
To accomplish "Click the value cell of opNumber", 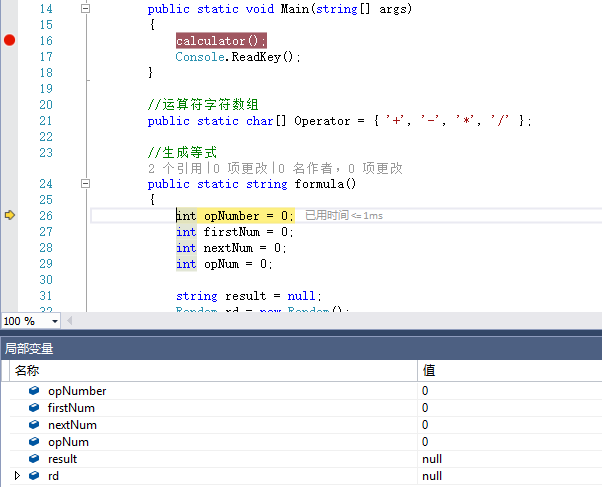I will pos(510,391).
